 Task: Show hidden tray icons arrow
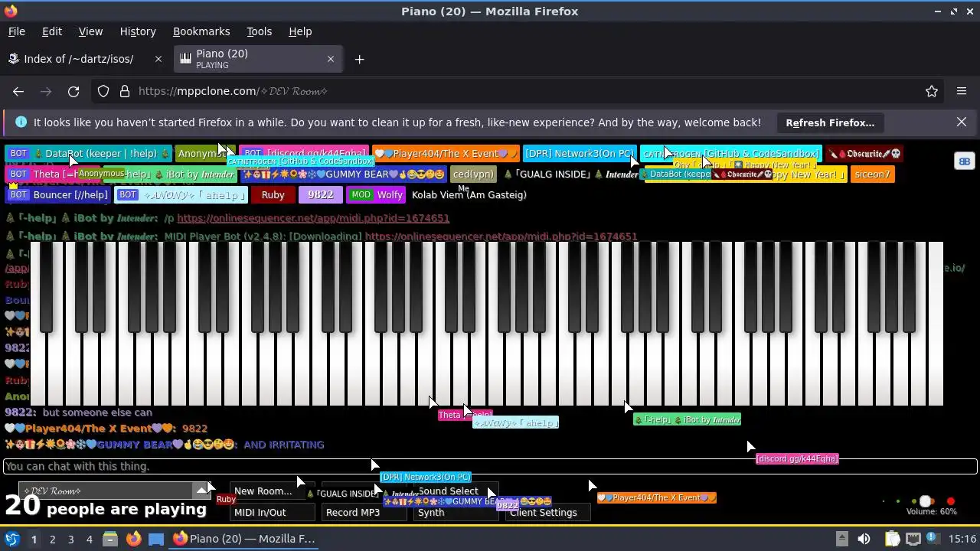click(x=841, y=539)
